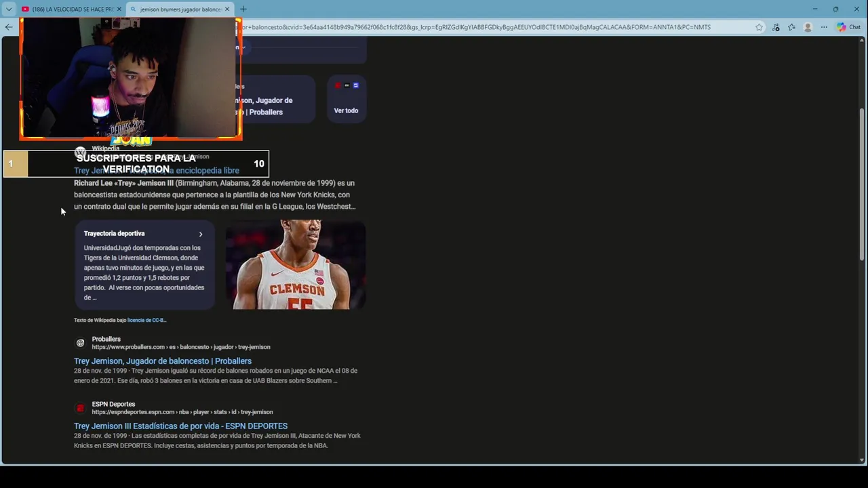Open Copilot Chat button
The height and width of the screenshot is (488, 868).
pos(848,27)
